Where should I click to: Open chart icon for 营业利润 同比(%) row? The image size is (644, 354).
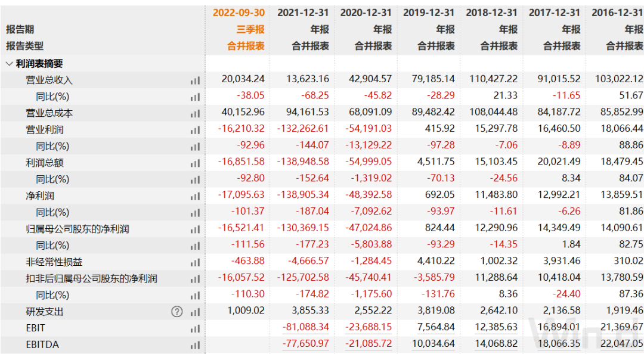195,147
